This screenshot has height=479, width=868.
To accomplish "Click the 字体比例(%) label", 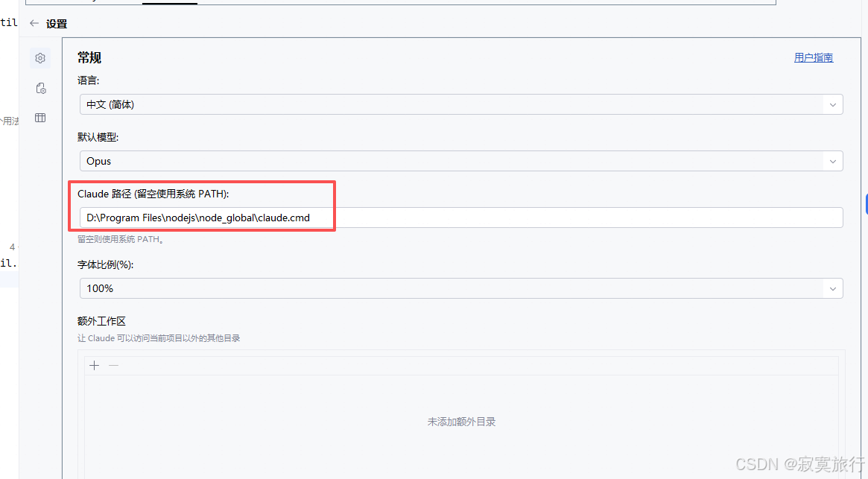I will point(106,264).
